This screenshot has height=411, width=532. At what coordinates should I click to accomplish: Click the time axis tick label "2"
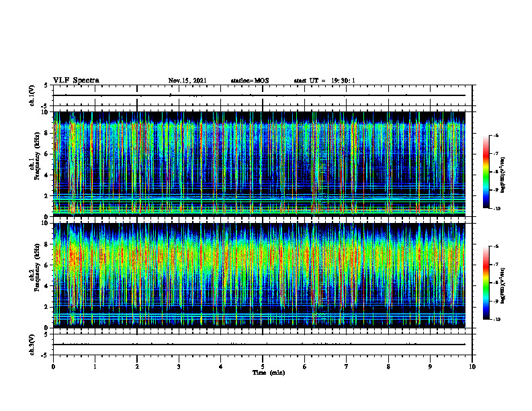click(137, 367)
